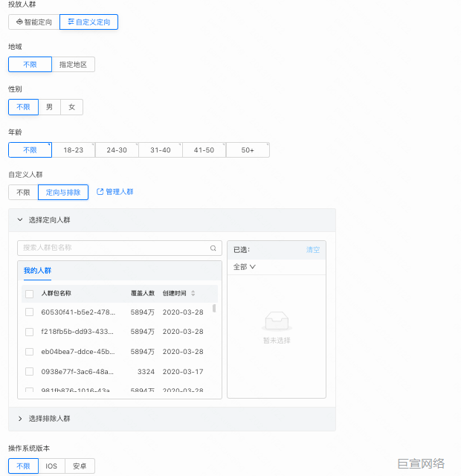
Task: Click name text f218fb5b-dd93-433...
Action: point(77,332)
